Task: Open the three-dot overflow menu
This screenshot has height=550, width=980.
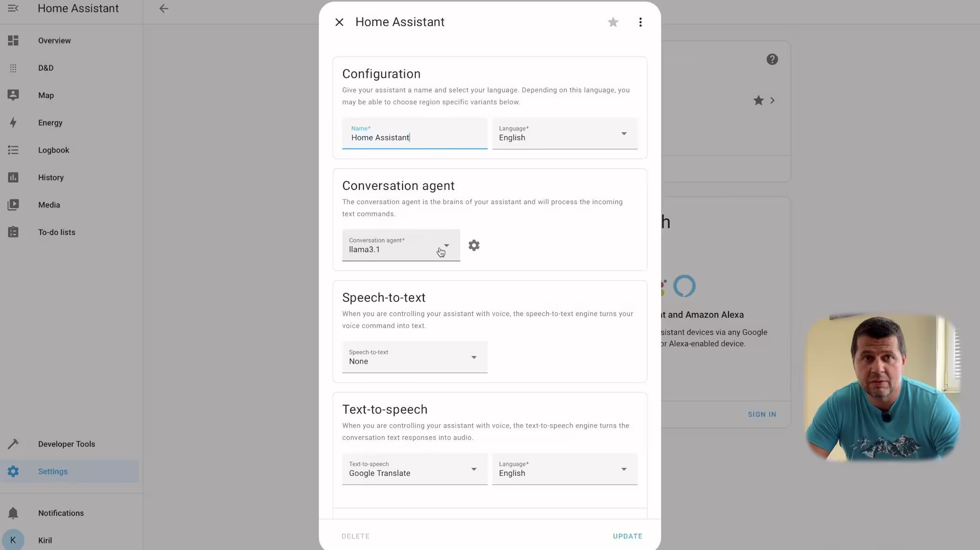Action: pyautogui.click(x=640, y=22)
